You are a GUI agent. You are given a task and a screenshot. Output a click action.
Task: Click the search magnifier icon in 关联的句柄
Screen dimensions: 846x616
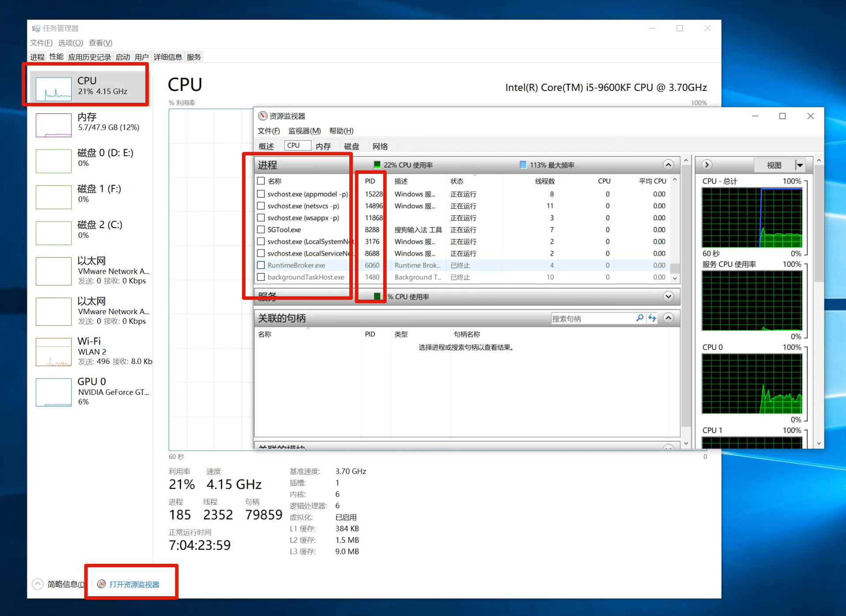pyautogui.click(x=639, y=318)
